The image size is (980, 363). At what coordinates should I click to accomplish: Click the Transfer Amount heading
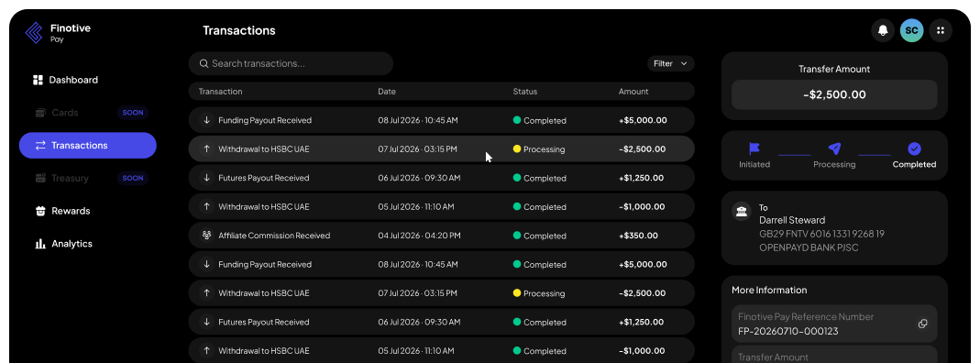point(834,70)
